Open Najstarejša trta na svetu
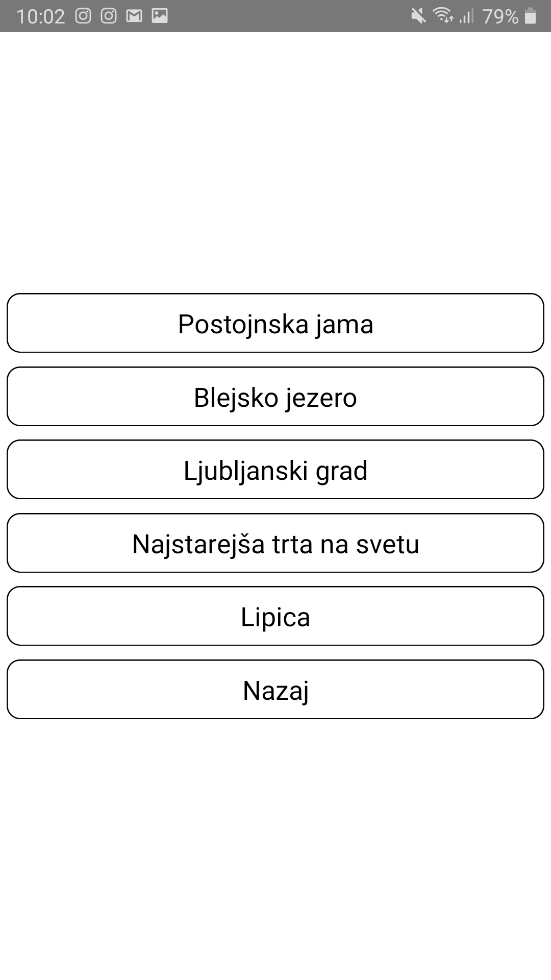 pyautogui.click(x=275, y=543)
